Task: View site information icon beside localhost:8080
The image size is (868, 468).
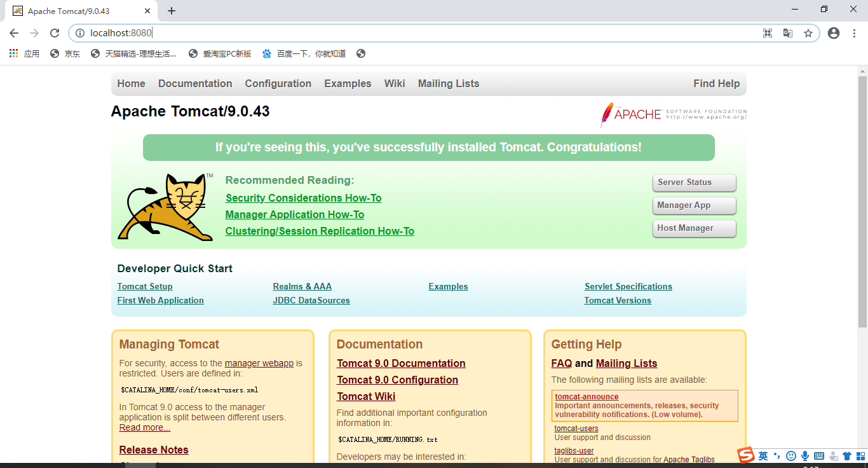Action: point(80,33)
